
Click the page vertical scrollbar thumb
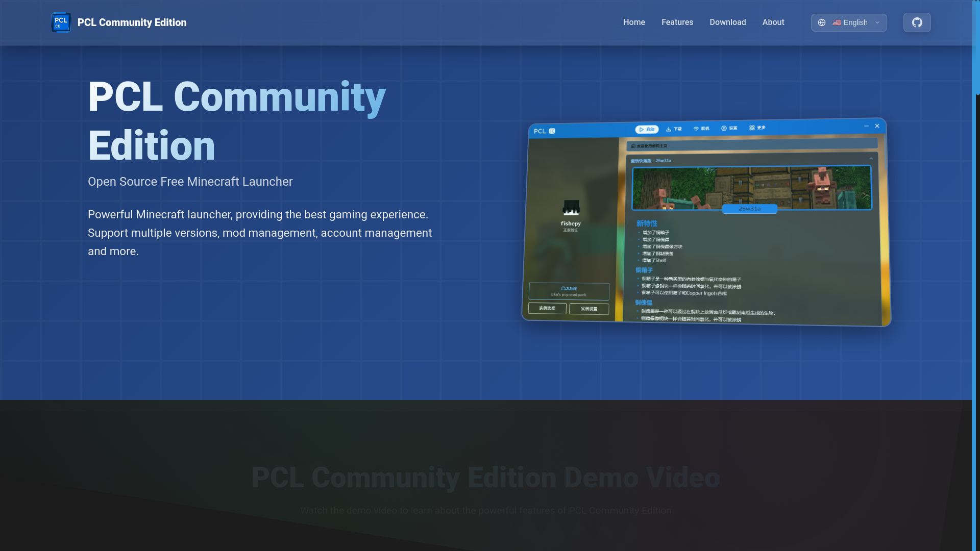coord(977,47)
